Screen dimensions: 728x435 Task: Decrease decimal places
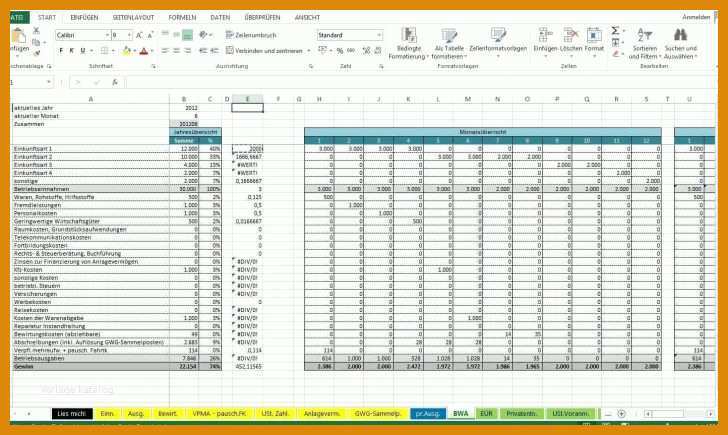tap(378, 51)
